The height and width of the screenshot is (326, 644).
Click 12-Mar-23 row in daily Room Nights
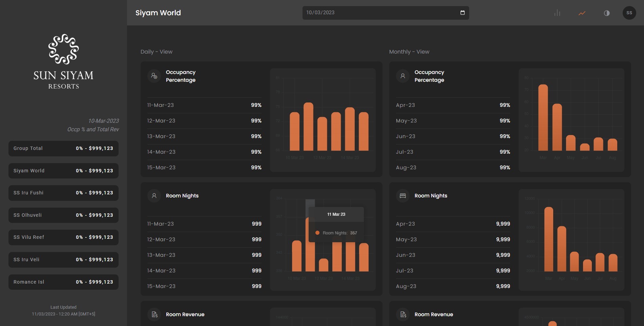coord(204,239)
